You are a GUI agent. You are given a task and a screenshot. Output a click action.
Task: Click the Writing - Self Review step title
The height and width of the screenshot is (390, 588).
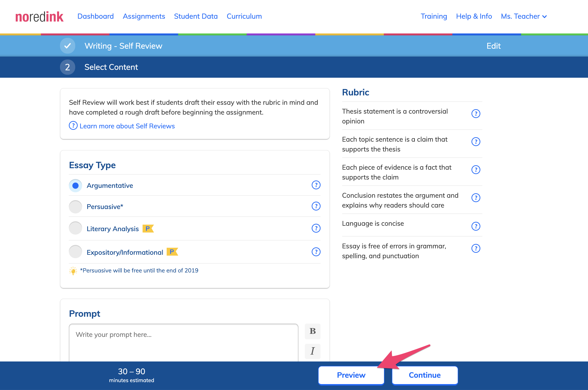[123, 46]
